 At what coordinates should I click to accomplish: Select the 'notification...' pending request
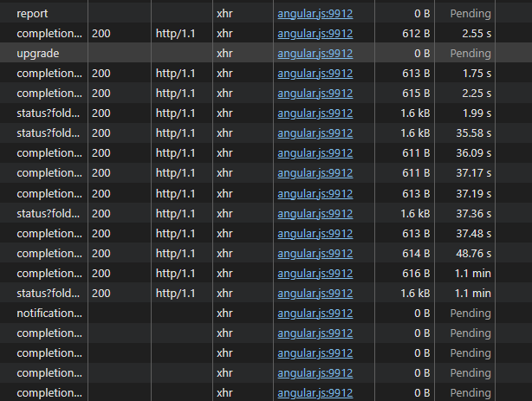click(49, 313)
